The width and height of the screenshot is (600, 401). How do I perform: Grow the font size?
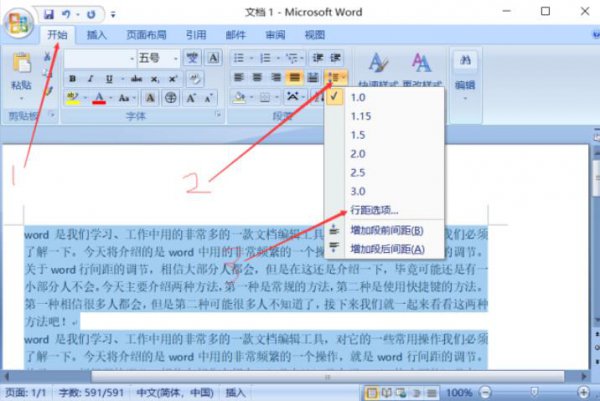tap(191, 98)
